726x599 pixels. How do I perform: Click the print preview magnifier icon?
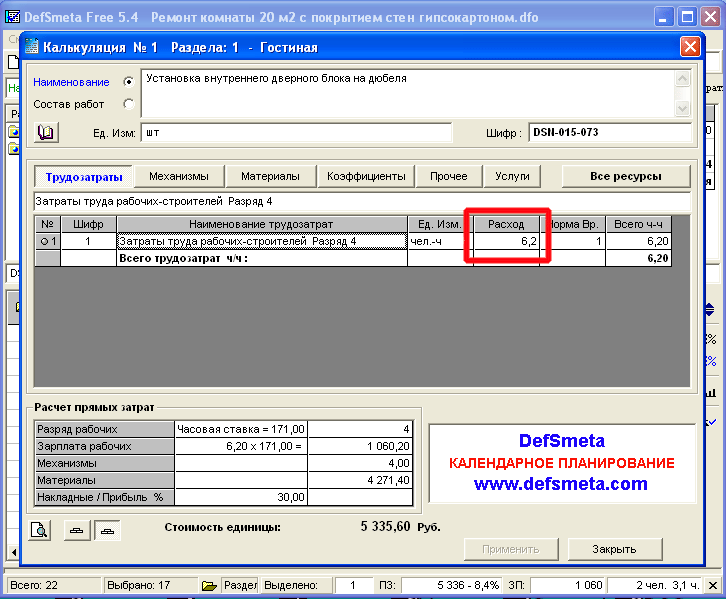tap(40, 530)
